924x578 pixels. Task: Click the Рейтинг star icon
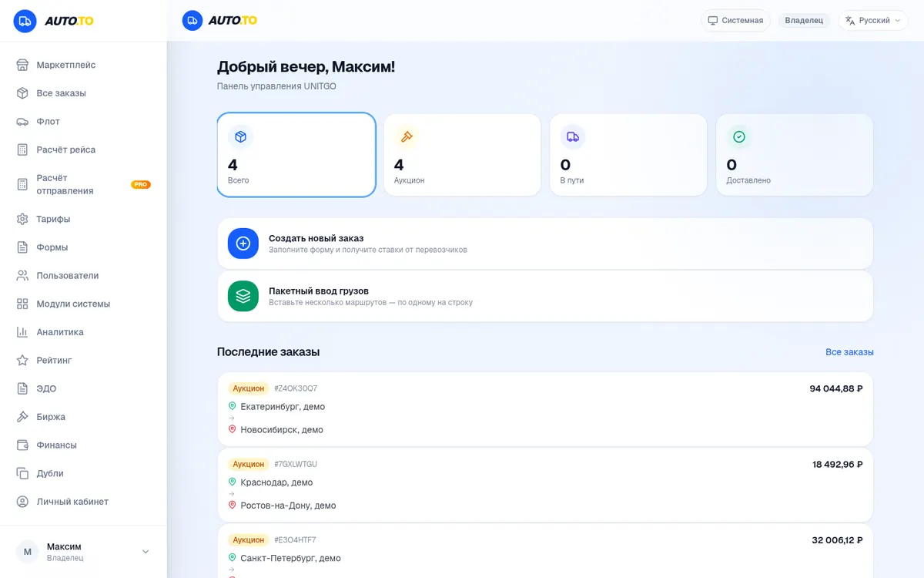click(x=22, y=360)
